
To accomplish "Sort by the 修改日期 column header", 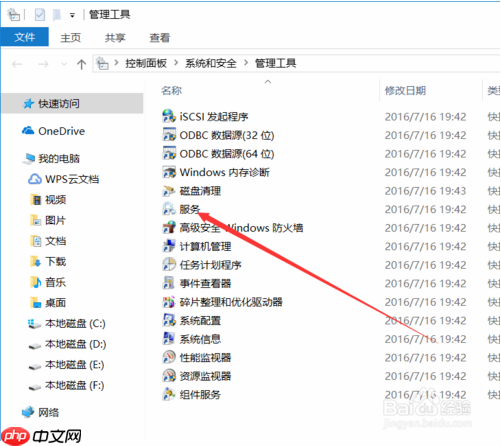I will (x=405, y=90).
